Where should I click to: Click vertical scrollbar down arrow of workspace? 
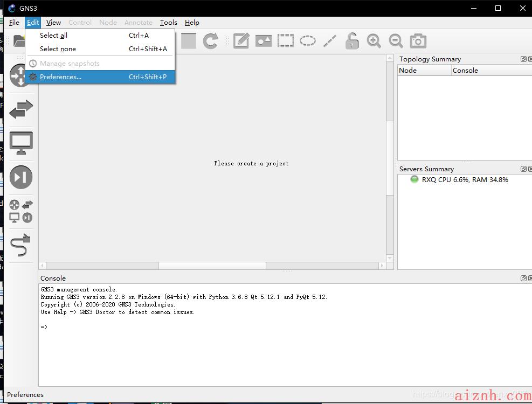point(390,258)
